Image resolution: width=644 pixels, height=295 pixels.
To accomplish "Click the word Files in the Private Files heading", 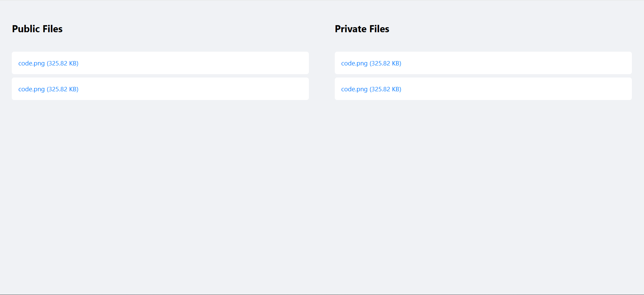I will [379, 29].
